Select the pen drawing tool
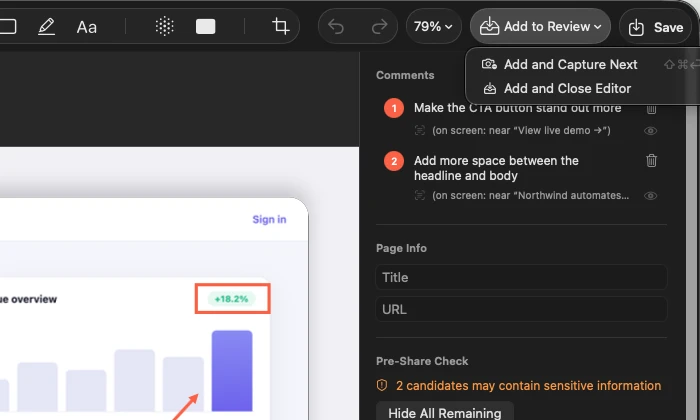The height and width of the screenshot is (420, 700). click(46, 27)
